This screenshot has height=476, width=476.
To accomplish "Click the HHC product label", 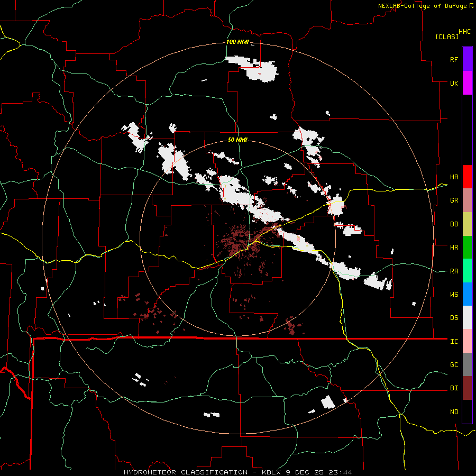I will coord(464,32).
